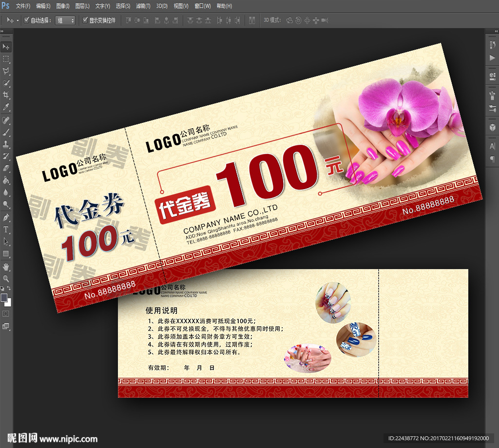Toggle Quick Mask mode

pos(6,314)
